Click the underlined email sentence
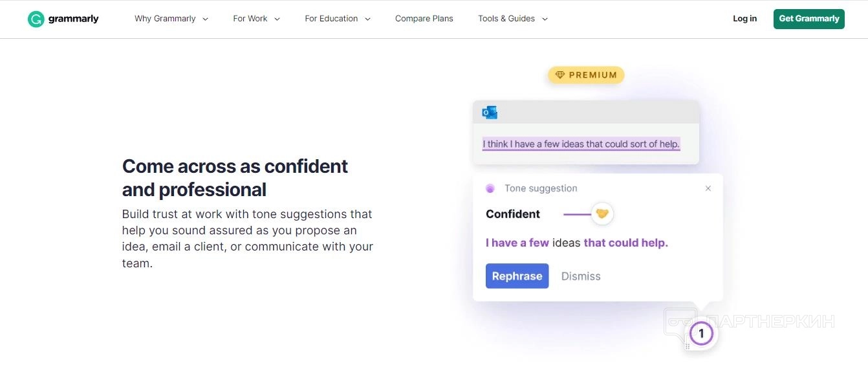868x378 pixels. pos(581,144)
